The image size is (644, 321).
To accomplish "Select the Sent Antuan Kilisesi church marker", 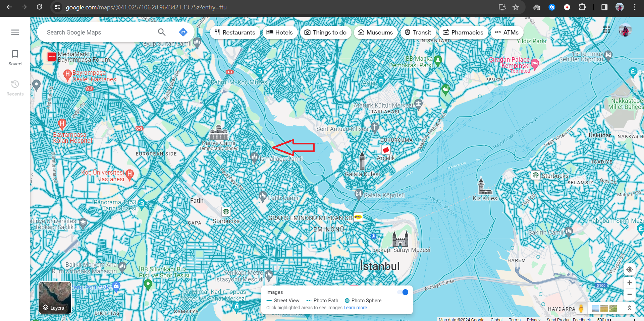I will pos(375,127).
